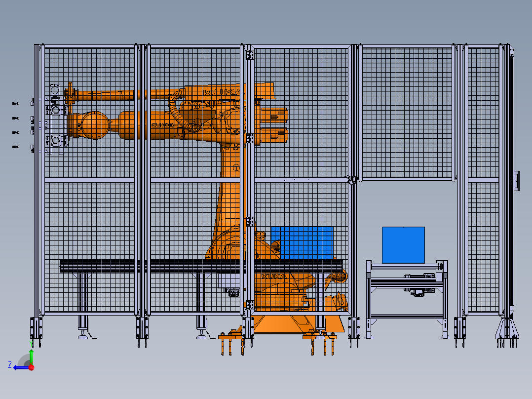Select the aluminum roller table frame

407,300
